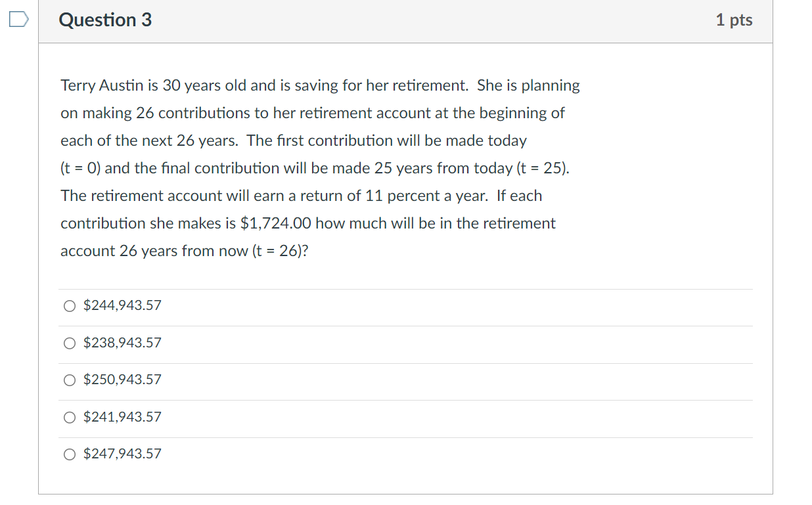Mark $241,943.57 as the answer

(70, 417)
